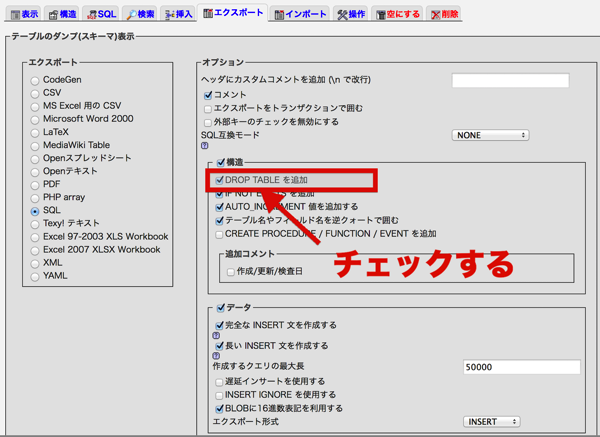600x437 pixels.
Task: Toggle AUTO_INCREMENT 値を追加する checkbox
Action: (x=219, y=207)
